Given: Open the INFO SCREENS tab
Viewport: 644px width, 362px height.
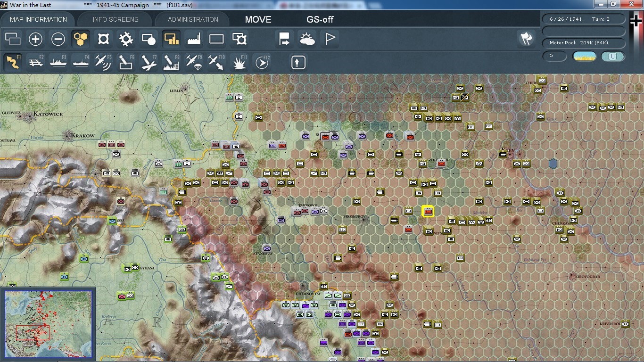Looking at the screenshot, I should [116, 19].
